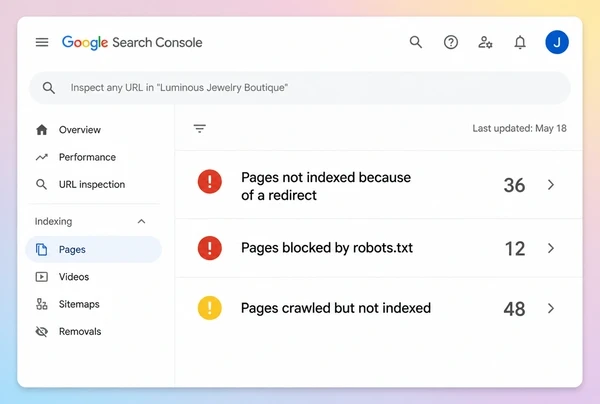Open user and permissions settings icon
This screenshot has width=600, height=404.
(485, 42)
